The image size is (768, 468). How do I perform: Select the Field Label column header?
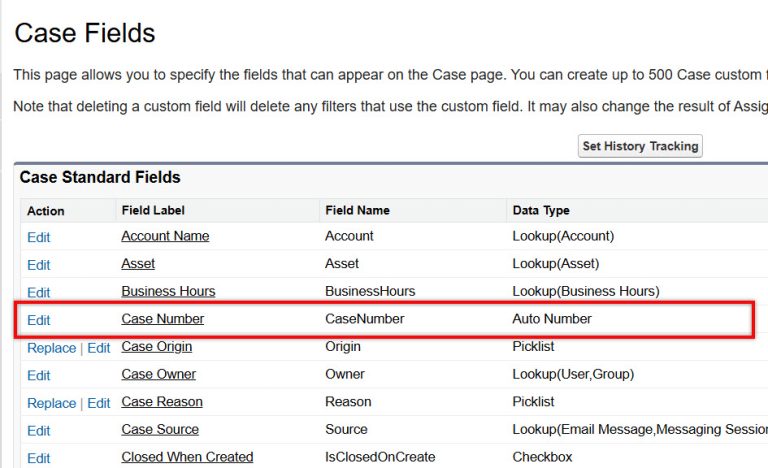[x=153, y=210]
